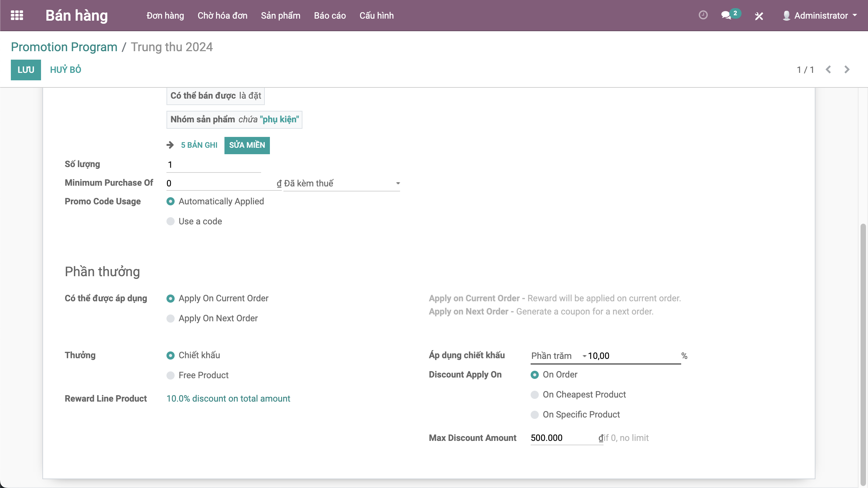868x488 pixels.
Task: Open the apps grid menu icon
Action: (x=17, y=15)
